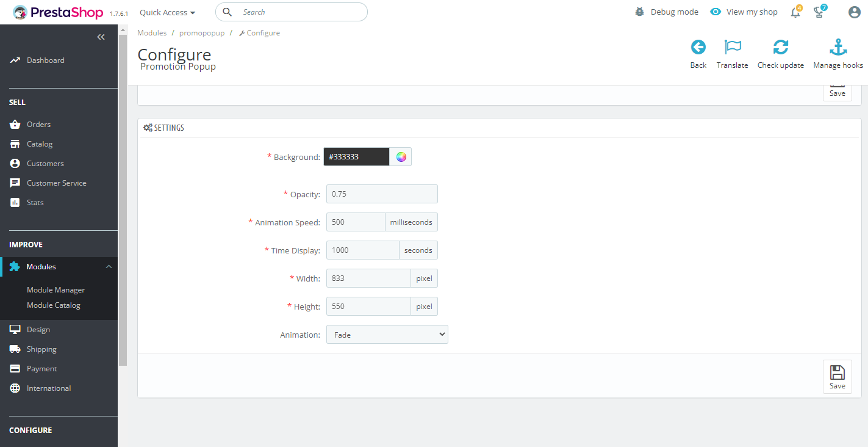This screenshot has height=447, width=868.
Task: Collapse the Modules menu chevron
Action: (x=109, y=267)
